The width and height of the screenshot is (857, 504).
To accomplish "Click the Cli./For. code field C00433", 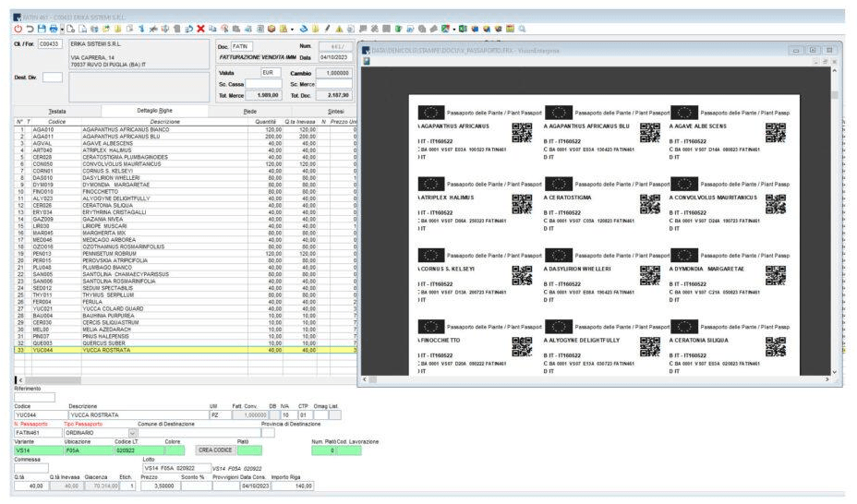I will click(50, 43).
